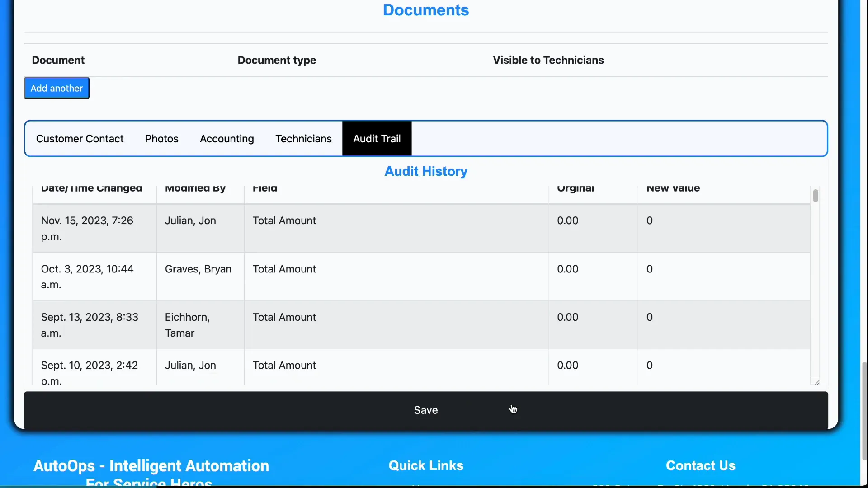Viewport: 868px width, 488px height.
Task: Select the Audit Trail tab
Action: pyautogui.click(x=377, y=139)
